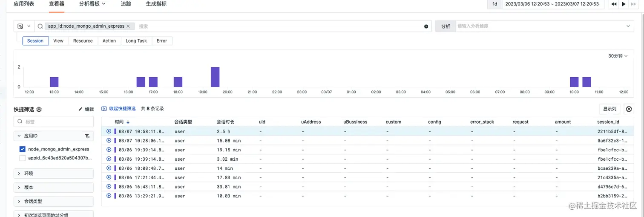Click the 33.81 min duration cell
The height and width of the screenshot is (217, 644).
[229, 187]
